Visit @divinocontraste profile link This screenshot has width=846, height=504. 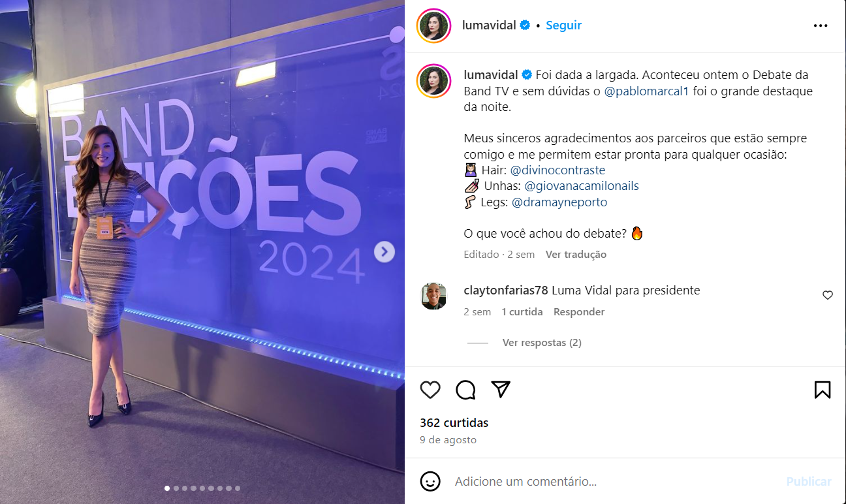point(557,170)
